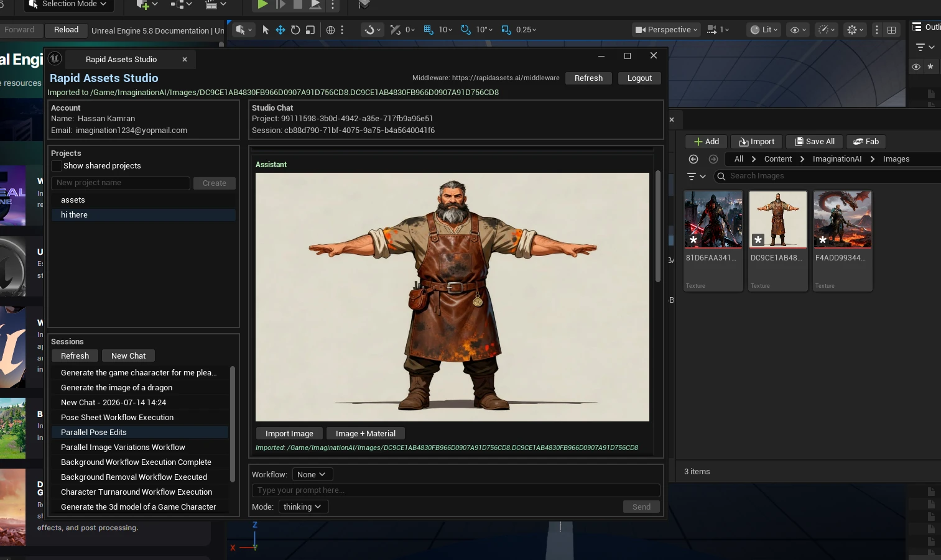Open session 'Parallel Image Variations Workflow'

[x=140, y=448]
